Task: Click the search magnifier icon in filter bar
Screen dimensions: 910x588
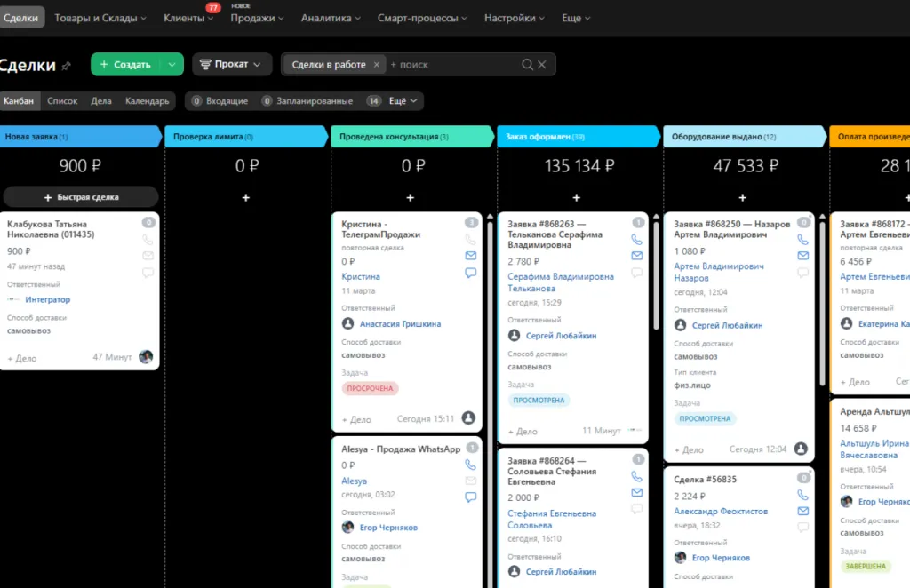Action: pos(527,64)
